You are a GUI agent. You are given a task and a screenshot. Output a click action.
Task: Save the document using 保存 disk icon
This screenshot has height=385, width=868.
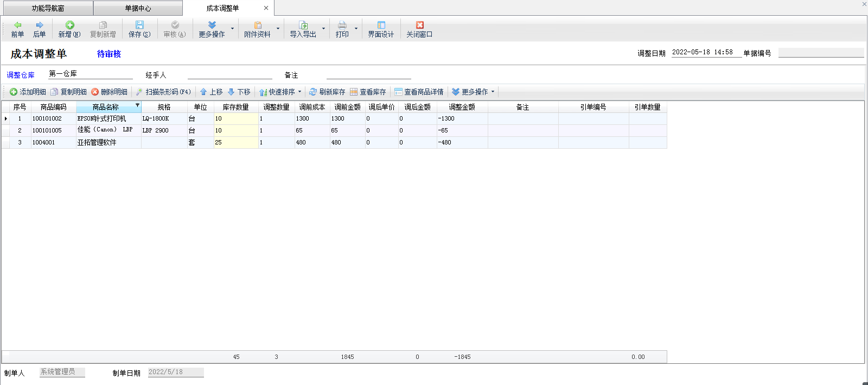coord(139,25)
